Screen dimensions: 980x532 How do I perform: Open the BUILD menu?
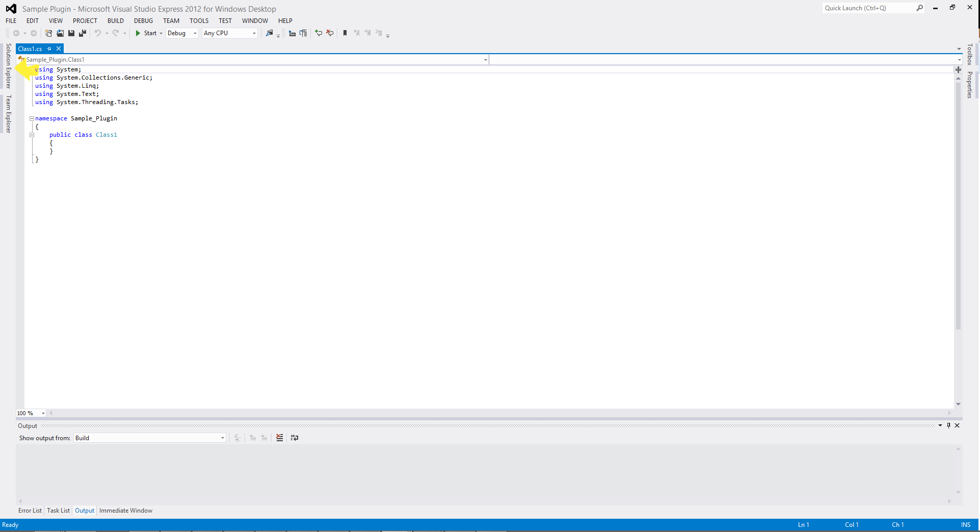point(116,21)
